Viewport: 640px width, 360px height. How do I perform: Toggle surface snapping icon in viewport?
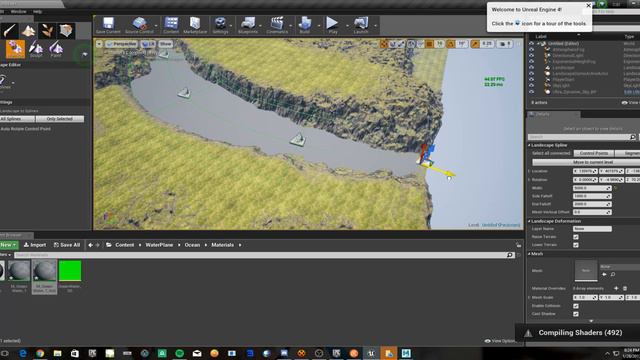click(x=420, y=44)
